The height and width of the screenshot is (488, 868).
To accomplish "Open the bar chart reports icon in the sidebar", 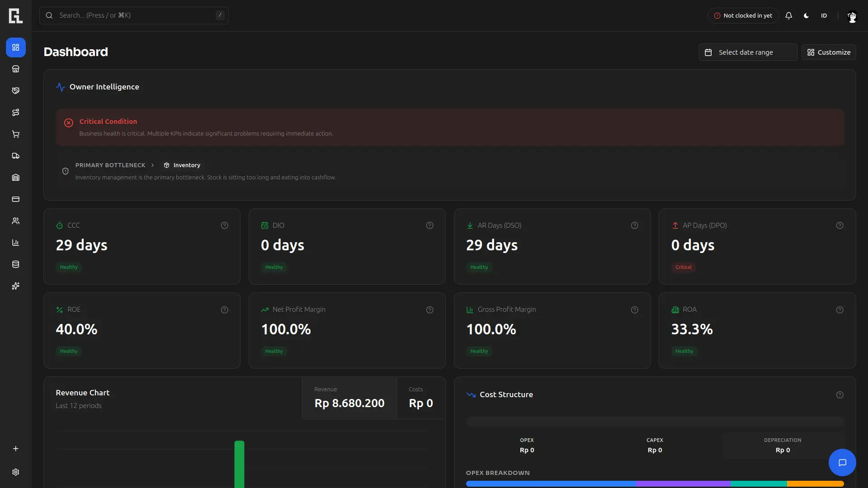I will [x=16, y=243].
